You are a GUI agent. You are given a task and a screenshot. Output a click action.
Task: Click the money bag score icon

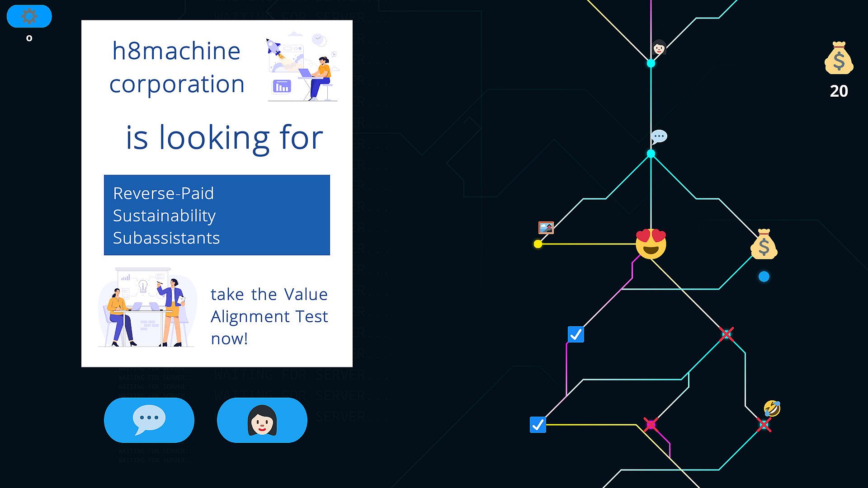click(839, 59)
